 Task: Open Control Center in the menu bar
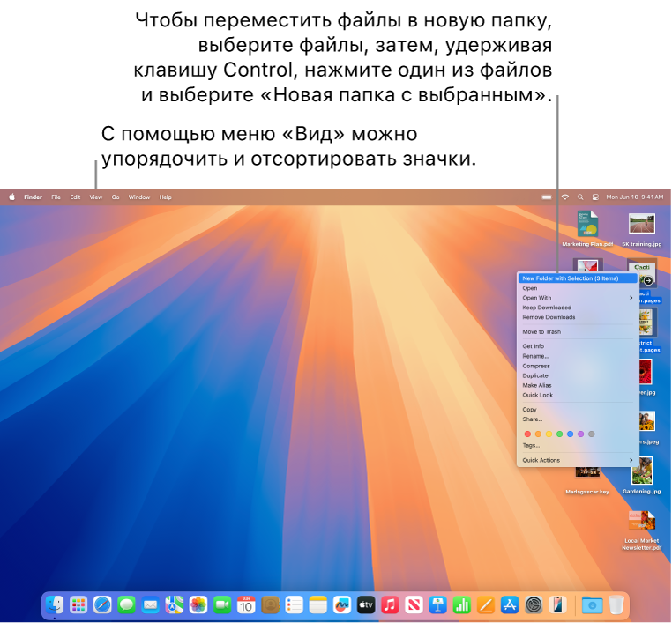[x=595, y=197]
